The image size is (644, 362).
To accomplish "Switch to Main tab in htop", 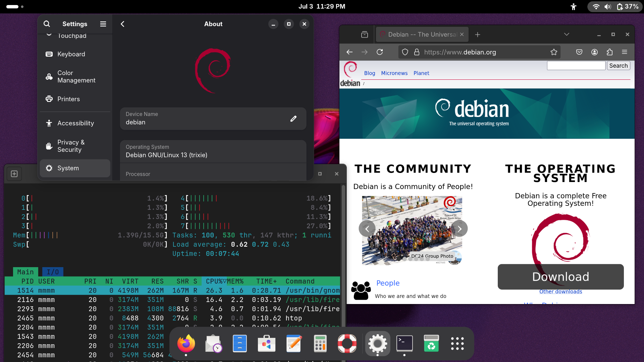I will [25, 272].
